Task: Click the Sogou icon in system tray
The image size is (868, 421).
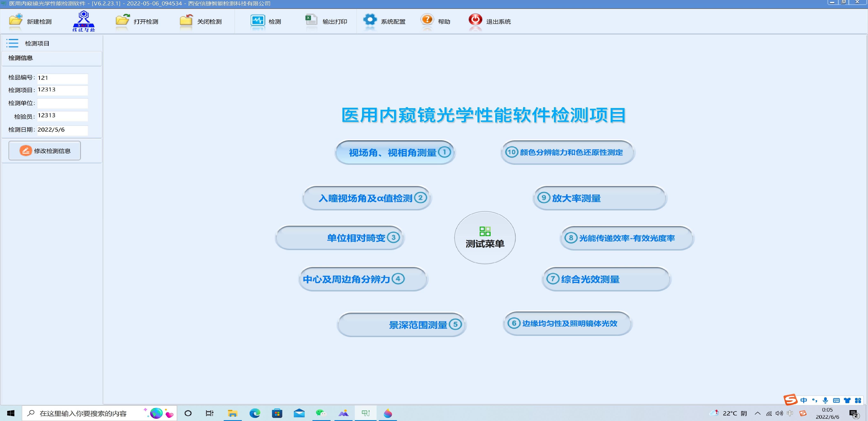Action: [x=803, y=413]
